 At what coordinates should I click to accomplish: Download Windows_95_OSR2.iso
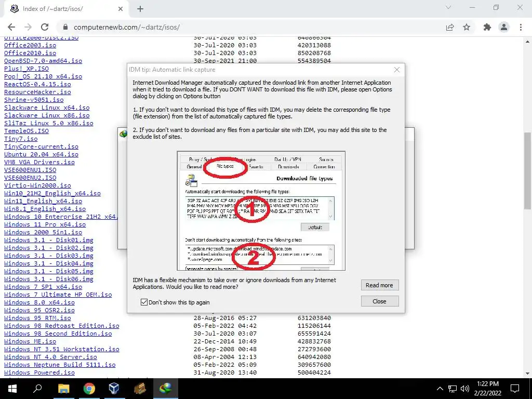click(39, 311)
